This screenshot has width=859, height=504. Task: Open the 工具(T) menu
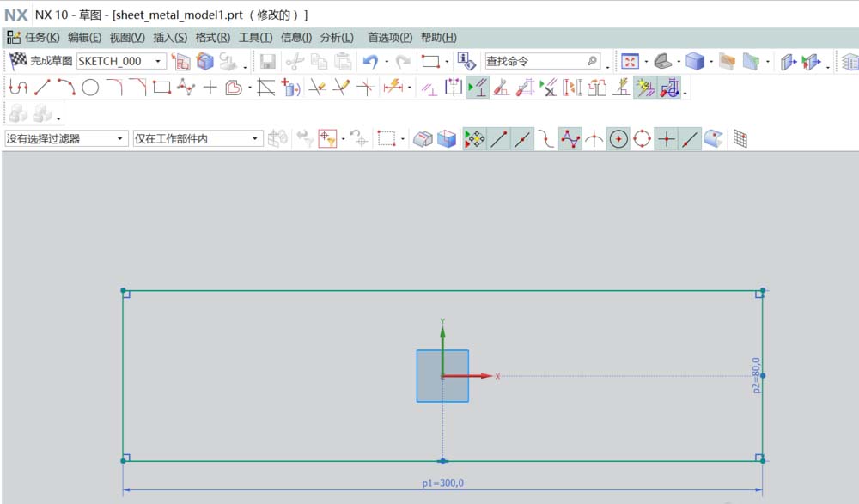point(255,38)
